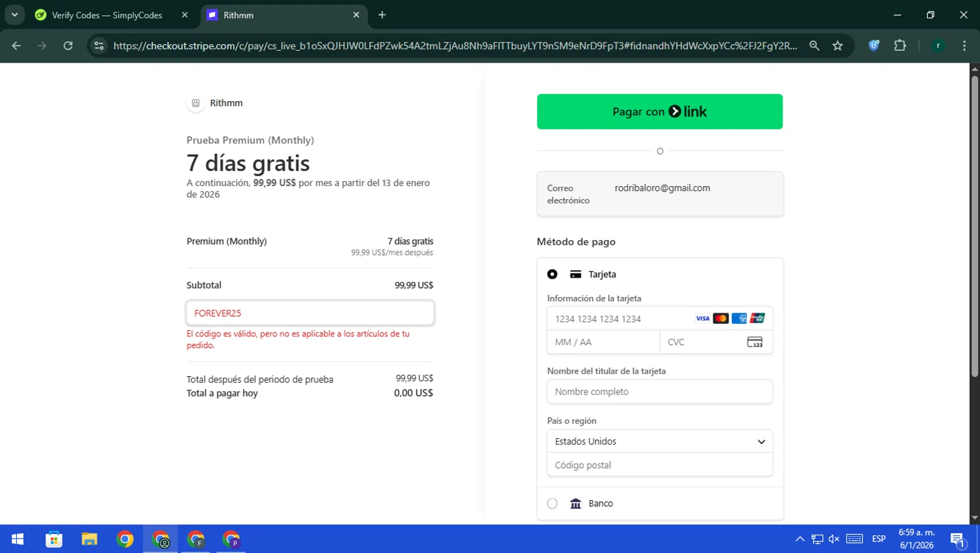Open site information icon in address bar

pyautogui.click(x=99, y=46)
